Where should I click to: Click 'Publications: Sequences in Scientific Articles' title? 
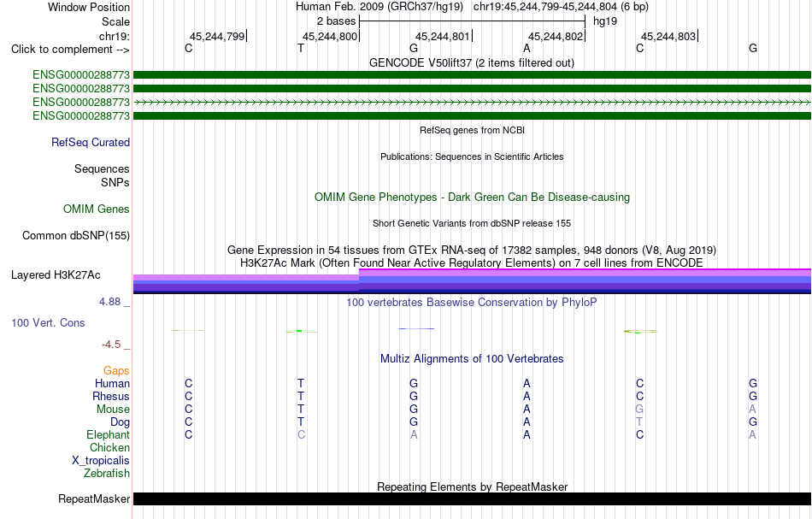[472, 156]
